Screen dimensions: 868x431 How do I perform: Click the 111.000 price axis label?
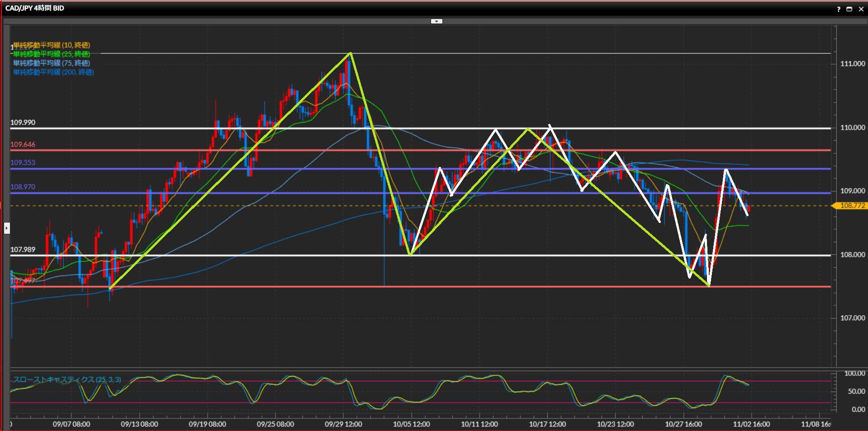[852, 64]
